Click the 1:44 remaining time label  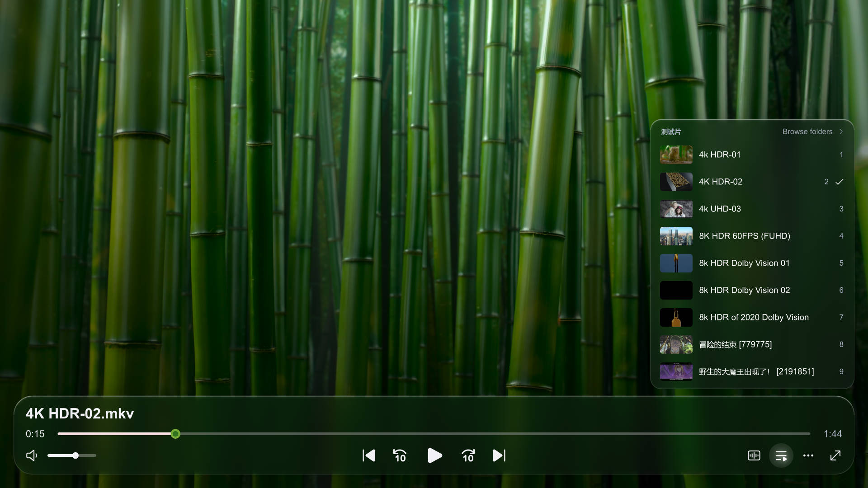pyautogui.click(x=833, y=434)
